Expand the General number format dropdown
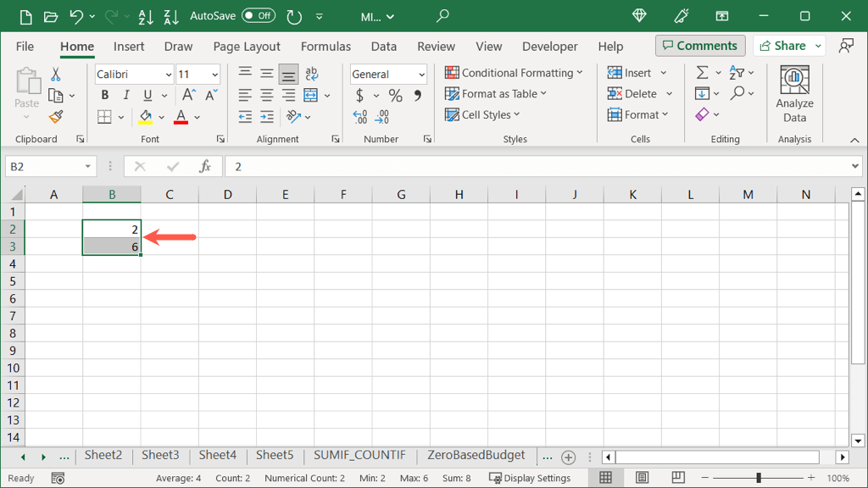This screenshot has height=488, width=868. click(x=421, y=75)
